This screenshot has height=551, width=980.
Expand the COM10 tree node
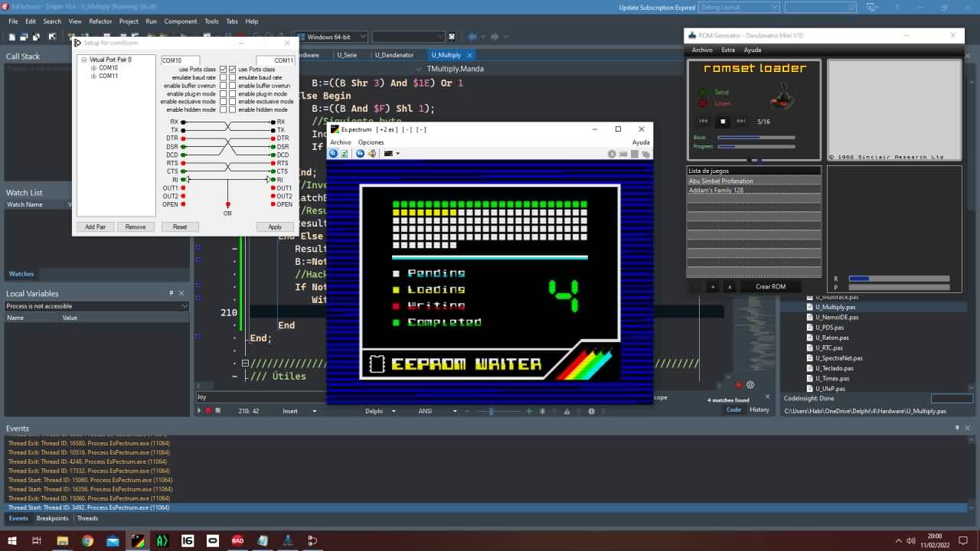pos(93,68)
